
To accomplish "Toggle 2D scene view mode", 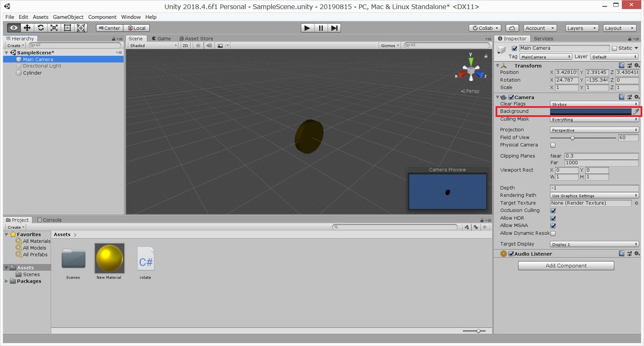I will tap(185, 46).
